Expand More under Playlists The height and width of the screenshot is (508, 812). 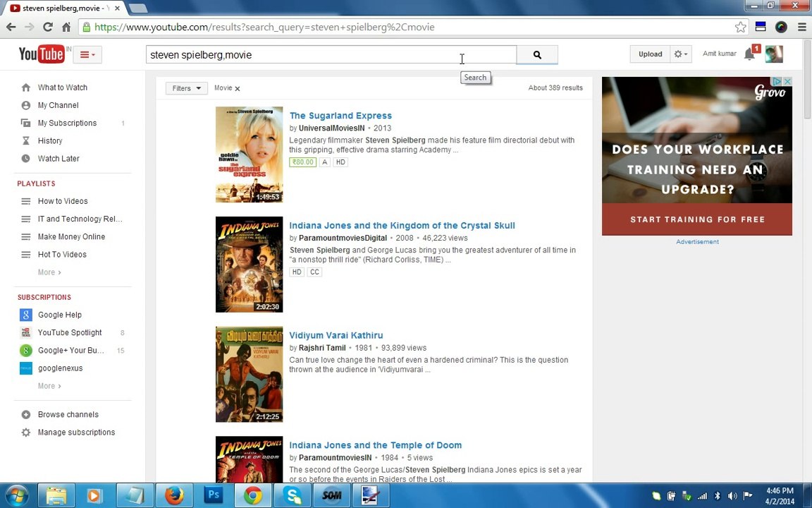pyautogui.click(x=49, y=272)
